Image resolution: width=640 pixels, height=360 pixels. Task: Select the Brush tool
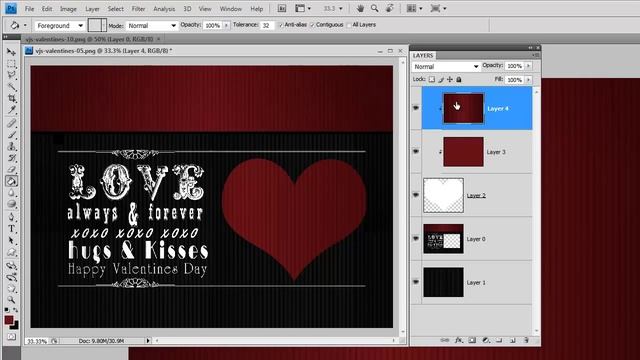(11, 135)
